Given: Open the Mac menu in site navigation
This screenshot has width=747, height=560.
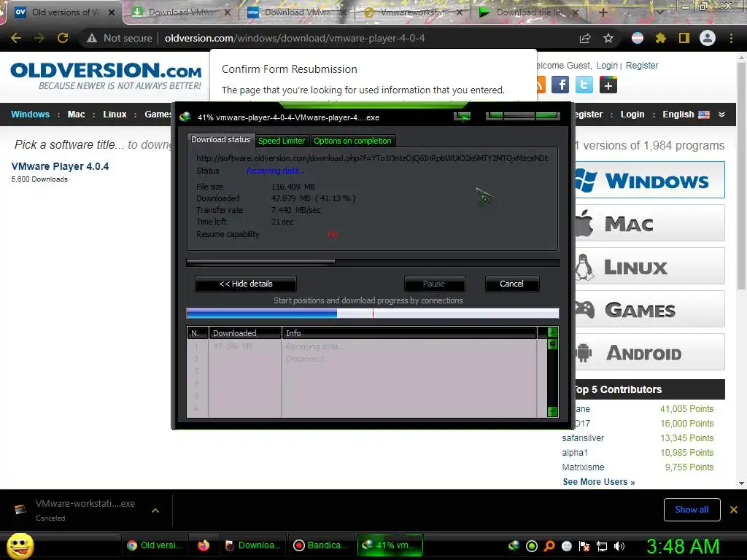Looking at the screenshot, I should pyautogui.click(x=76, y=114).
